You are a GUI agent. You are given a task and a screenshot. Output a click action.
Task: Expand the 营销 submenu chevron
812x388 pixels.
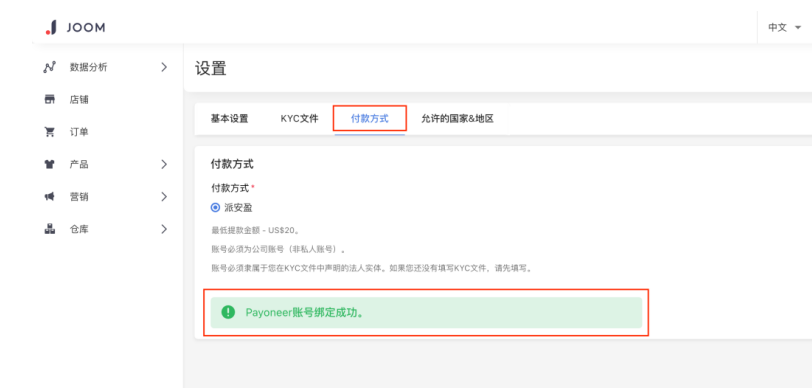point(164,197)
